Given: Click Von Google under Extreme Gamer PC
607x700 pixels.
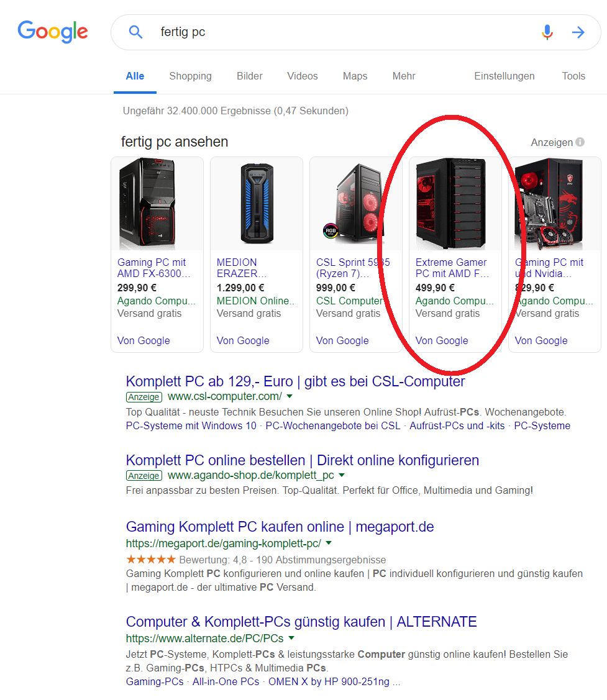Looking at the screenshot, I should pyautogui.click(x=442, y=340).
